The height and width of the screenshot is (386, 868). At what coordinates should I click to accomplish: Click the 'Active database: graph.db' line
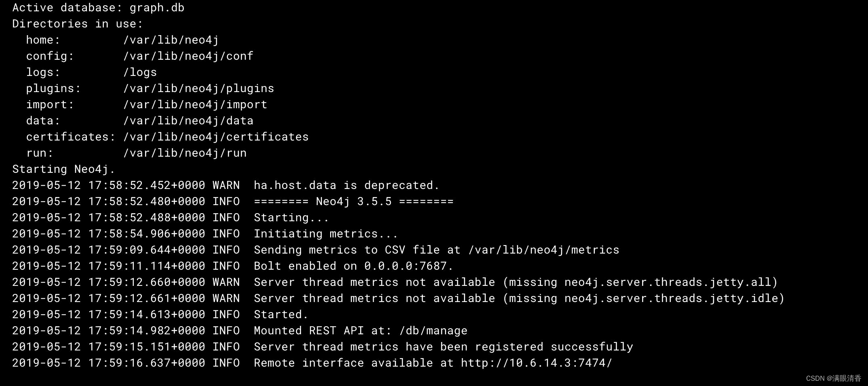pos(98,8)
